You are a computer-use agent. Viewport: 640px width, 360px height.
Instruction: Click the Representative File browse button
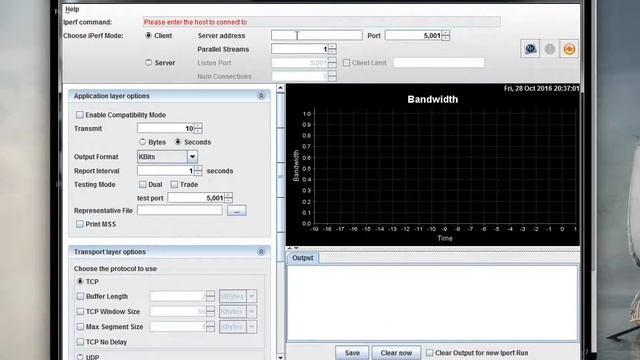tap(237, 211)
